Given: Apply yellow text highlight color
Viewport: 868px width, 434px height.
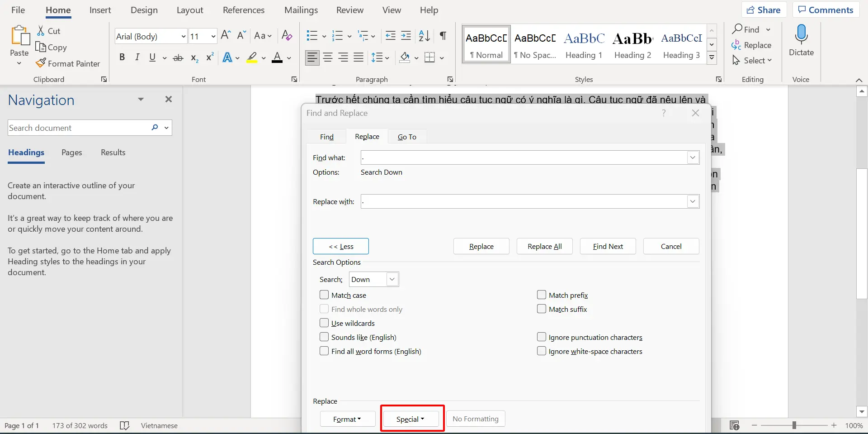Looking at the screenshot, I should [x=252, y=57].
